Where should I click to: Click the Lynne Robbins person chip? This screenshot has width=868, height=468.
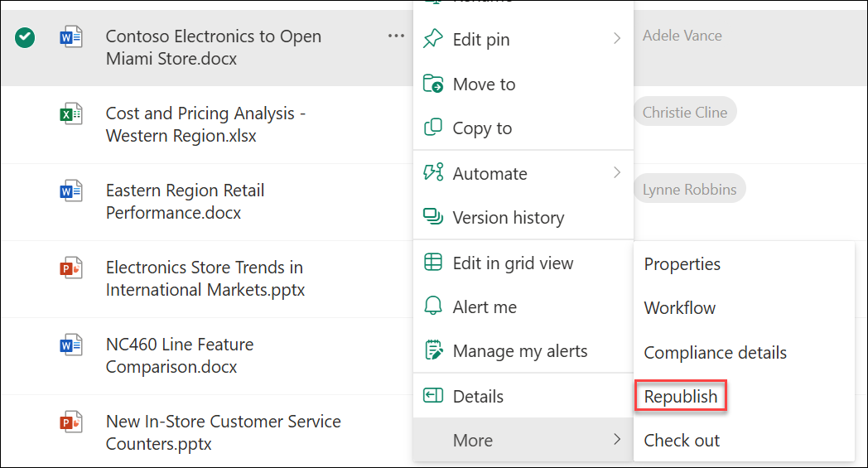tap(689, 190)
